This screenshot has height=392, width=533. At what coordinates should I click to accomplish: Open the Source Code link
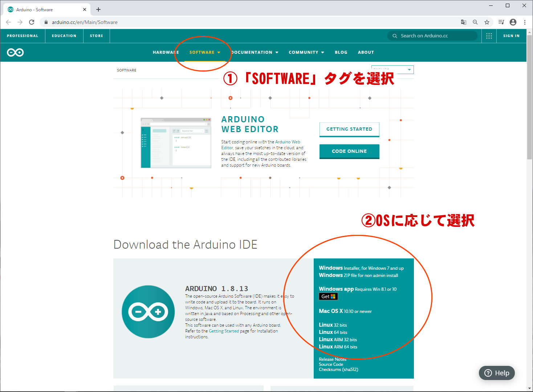click(331, 364)
